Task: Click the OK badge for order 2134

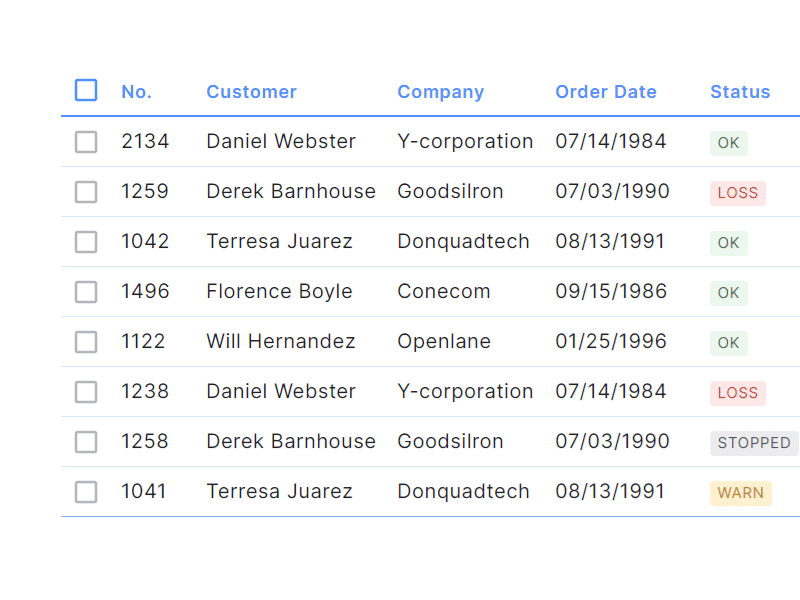Action: (728, 143)
